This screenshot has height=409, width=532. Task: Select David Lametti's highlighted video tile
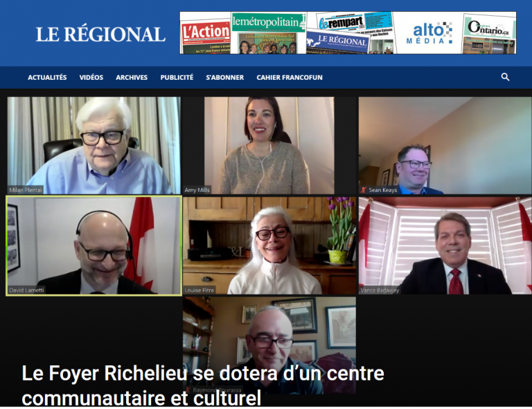click(94, 245)
